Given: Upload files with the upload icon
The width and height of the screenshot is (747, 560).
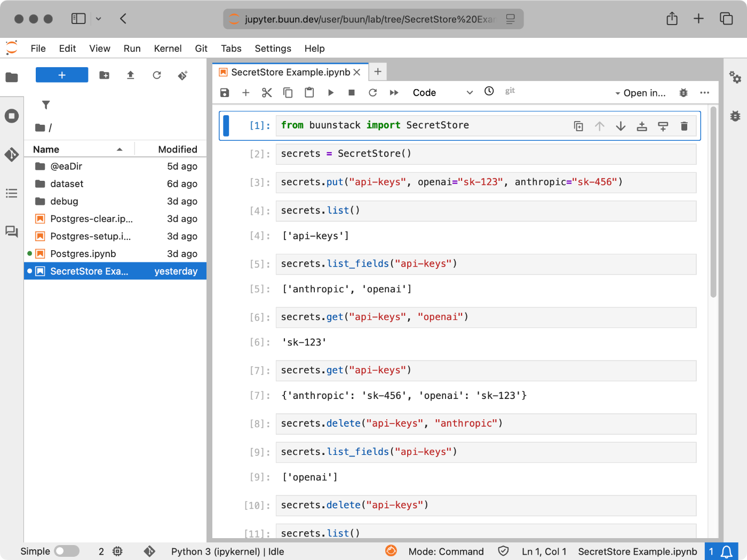Looking at the screenshot, I should pos(131,75).
